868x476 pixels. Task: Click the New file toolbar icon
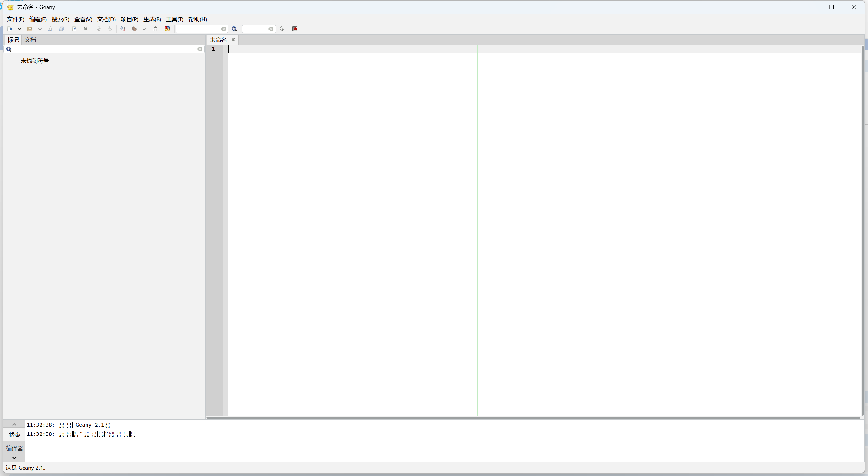(x=10, y=29)
